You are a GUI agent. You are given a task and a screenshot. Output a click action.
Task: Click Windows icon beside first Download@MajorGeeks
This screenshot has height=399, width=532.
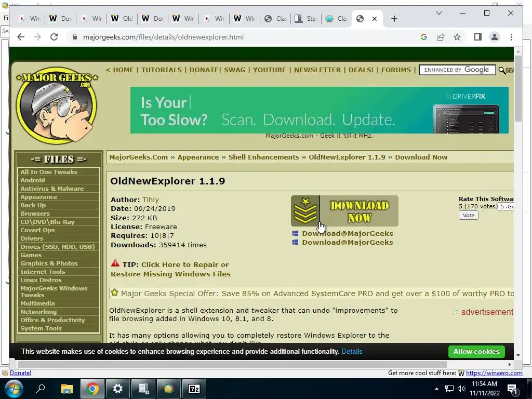(x=295, y=233)
